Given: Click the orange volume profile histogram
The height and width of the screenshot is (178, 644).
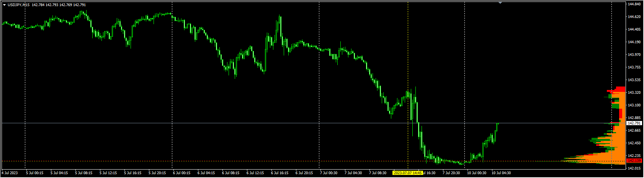Looking at the screenshot, I should [x=616, y=149].
